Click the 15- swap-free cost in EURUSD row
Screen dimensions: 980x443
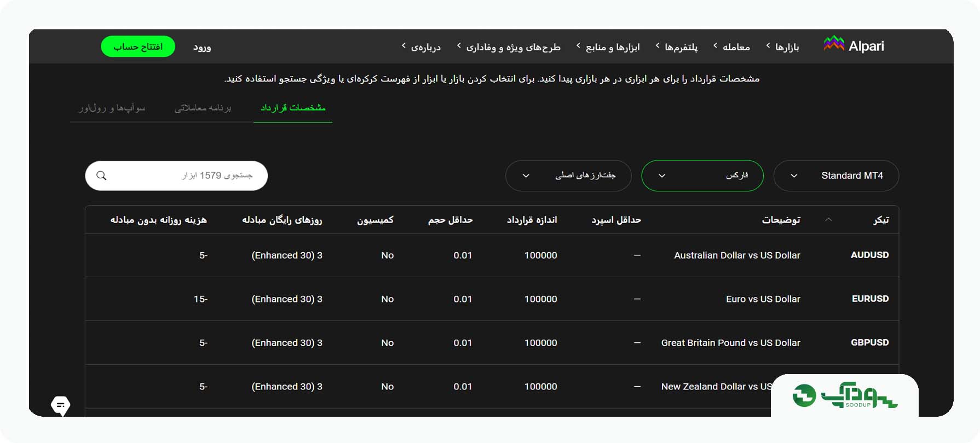pos(200,299)
